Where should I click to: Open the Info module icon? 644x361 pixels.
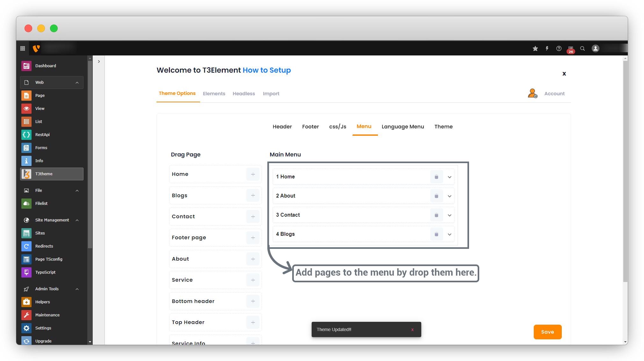click(x=26, y=161)
